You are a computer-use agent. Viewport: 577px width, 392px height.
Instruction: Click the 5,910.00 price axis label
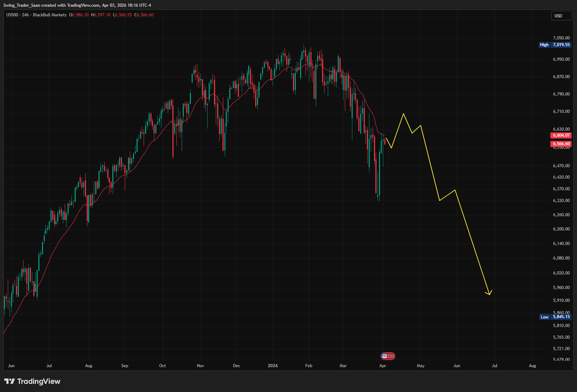pyautogui.click(x=561, y=300)
